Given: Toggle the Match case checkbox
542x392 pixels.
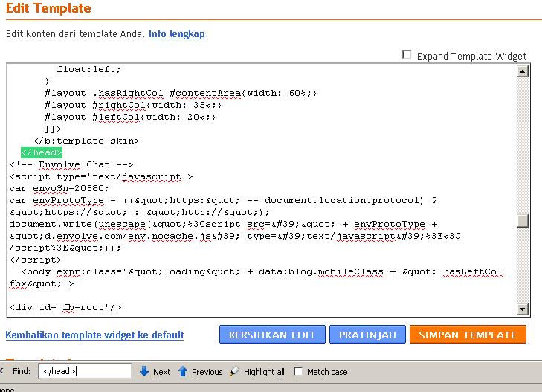Looking at the screenshot, I should pos(298,372).
